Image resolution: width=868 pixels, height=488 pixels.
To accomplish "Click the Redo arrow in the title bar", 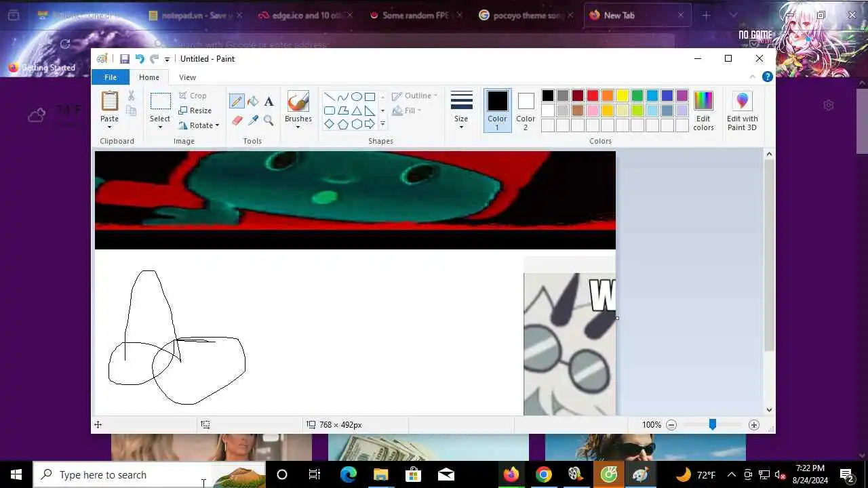I will coord(154,59).
